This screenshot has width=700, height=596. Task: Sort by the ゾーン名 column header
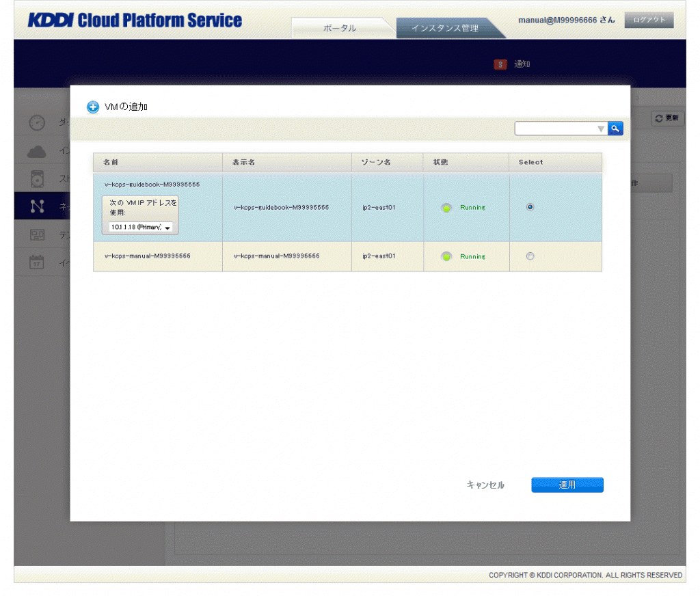[x=388, y=163]
